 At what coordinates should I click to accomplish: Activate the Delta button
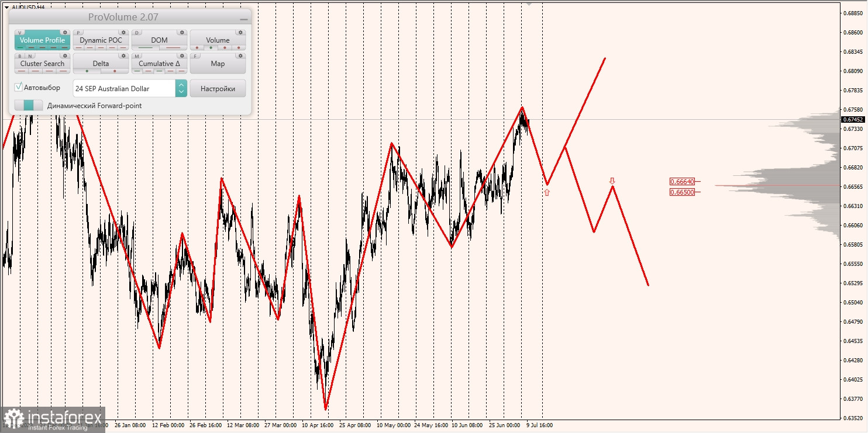click(101, 64)
